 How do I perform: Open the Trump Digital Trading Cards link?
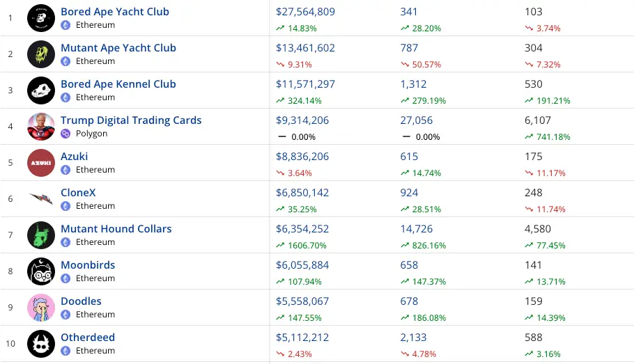pos(131,120)
